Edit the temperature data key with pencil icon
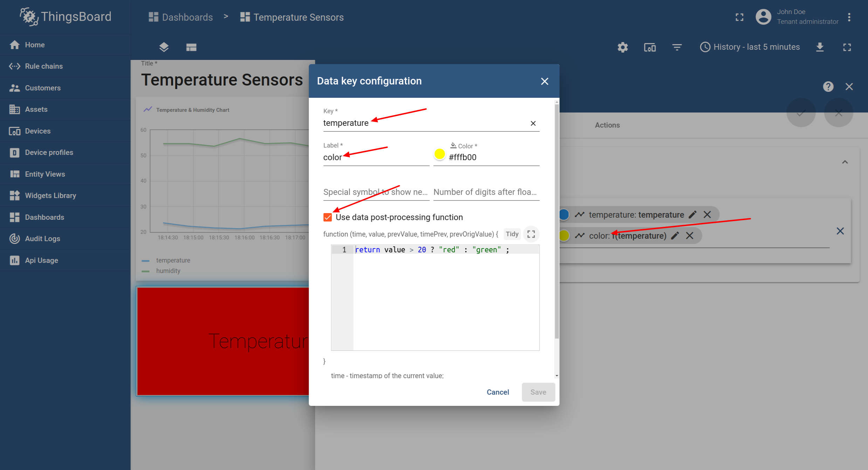 click(693, 214)
